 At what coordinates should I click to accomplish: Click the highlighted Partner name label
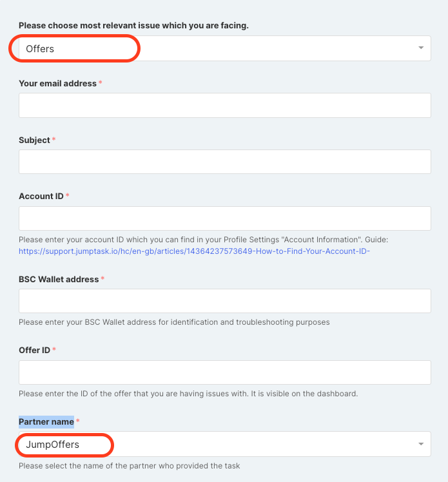46,421
